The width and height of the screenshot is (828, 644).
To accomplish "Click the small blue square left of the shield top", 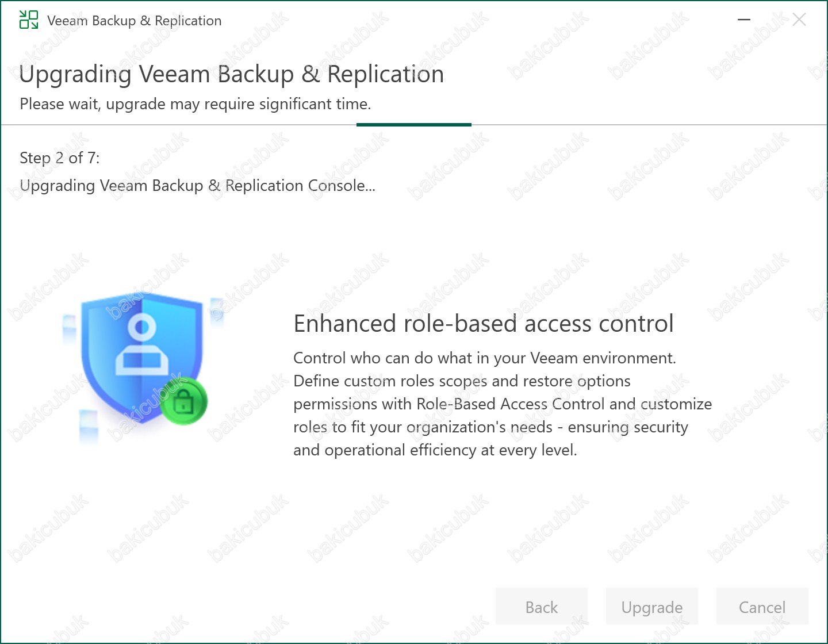I will [x=69, y=328].
